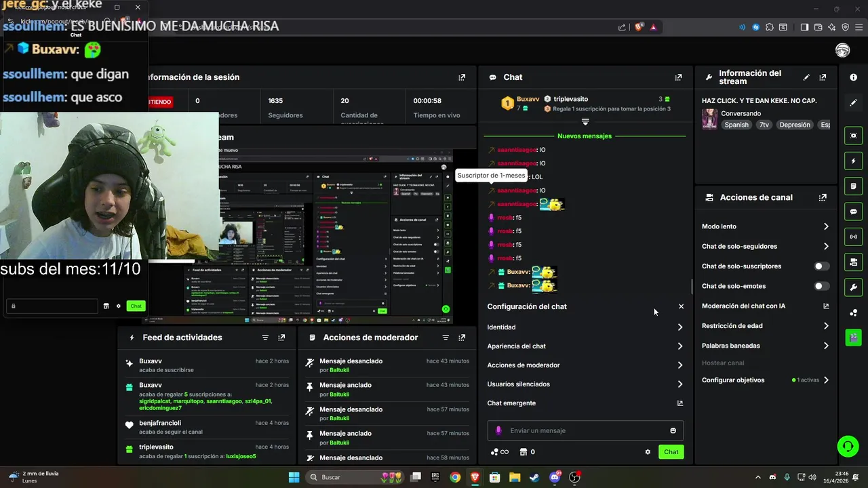868x488 pixels.
Task: Edit stream info with pencil icon
Action: [x=806, y=77]
